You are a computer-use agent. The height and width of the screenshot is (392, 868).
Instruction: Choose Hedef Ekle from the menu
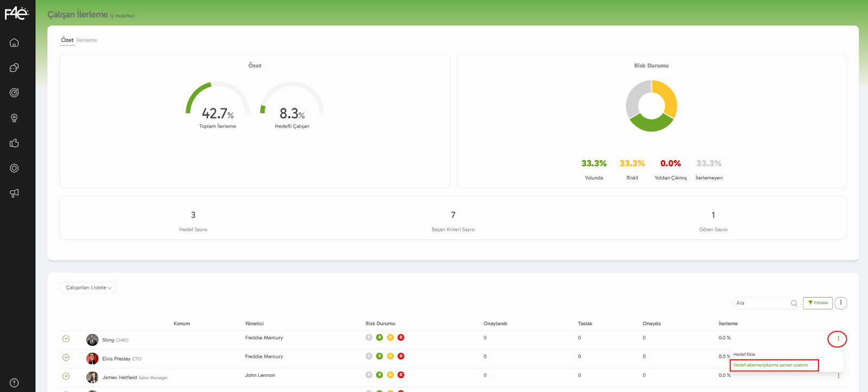744,355
